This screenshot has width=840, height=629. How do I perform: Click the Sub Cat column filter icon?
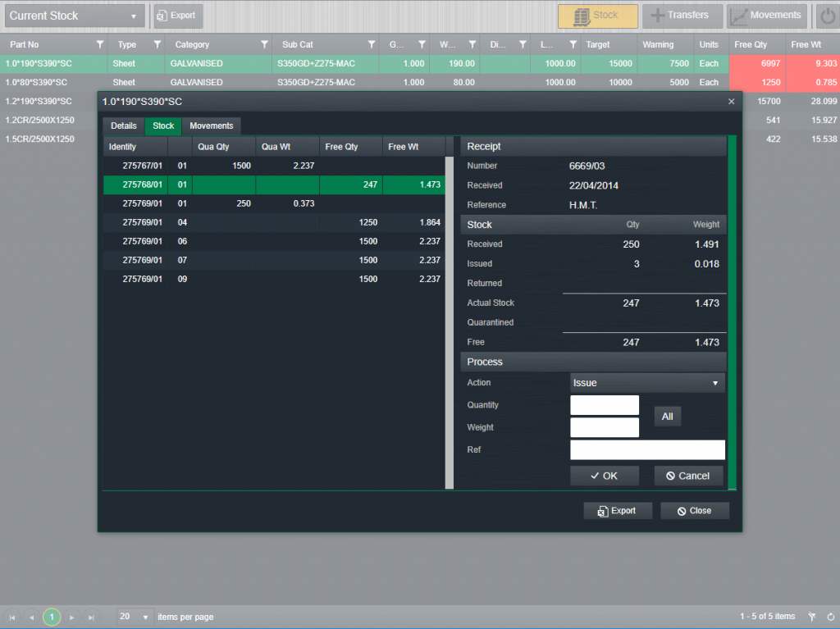(372, 44)
